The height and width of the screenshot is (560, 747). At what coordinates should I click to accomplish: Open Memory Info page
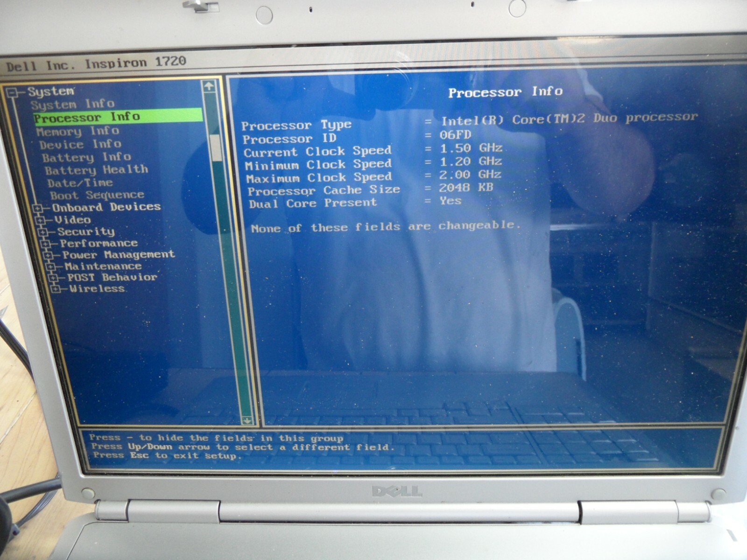pos(78,131)
